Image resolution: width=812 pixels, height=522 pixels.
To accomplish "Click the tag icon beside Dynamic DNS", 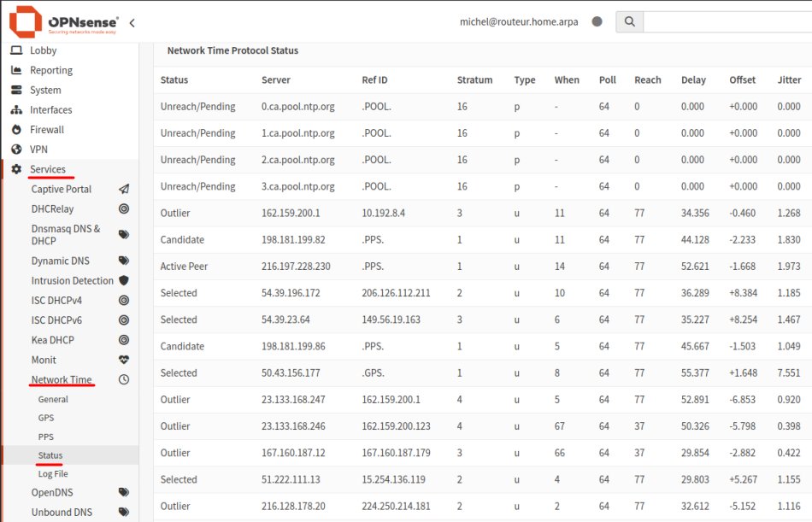I will pos(124,261).
